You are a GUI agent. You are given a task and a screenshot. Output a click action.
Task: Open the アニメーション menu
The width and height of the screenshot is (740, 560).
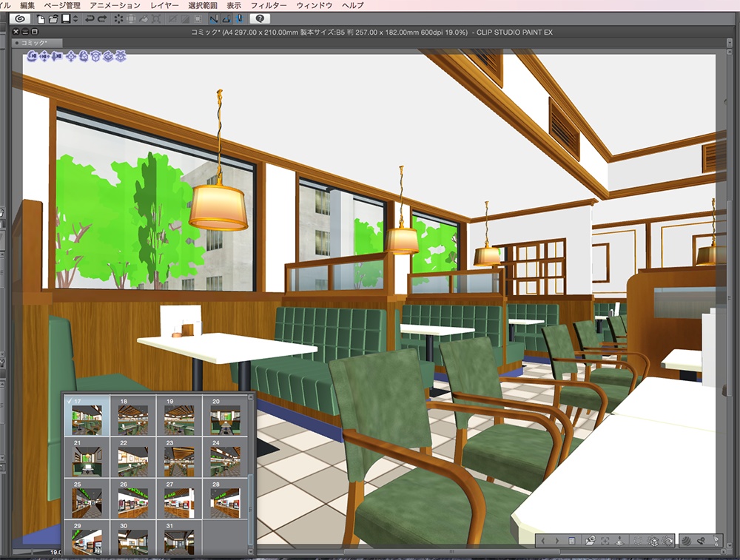(115, 5)
